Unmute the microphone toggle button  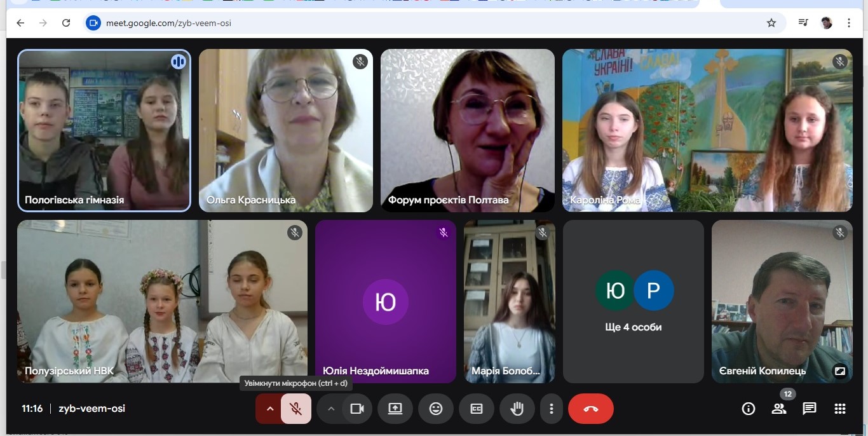(x=295, y=409)
